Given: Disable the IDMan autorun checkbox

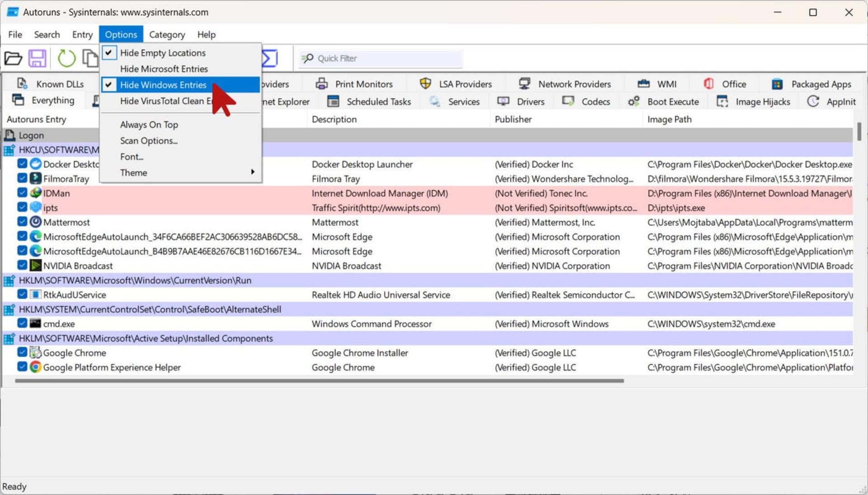Looking at the screenshot, I should pos(22,192).
